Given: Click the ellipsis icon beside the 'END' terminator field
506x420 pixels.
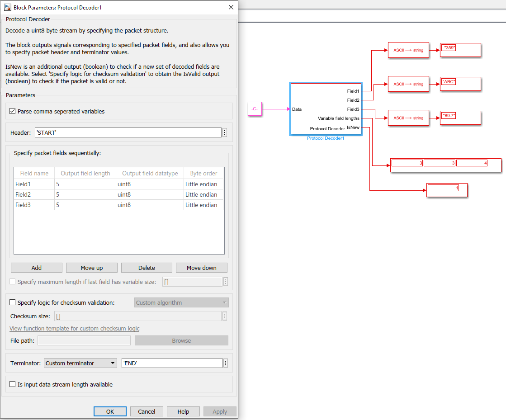Looking at the screenshot, I should (x=225, y=363).
